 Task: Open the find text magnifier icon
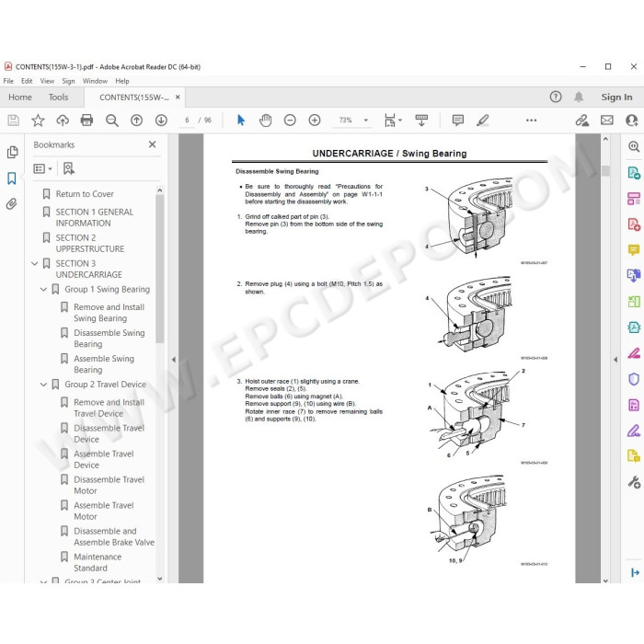click(x=111, y=121)
